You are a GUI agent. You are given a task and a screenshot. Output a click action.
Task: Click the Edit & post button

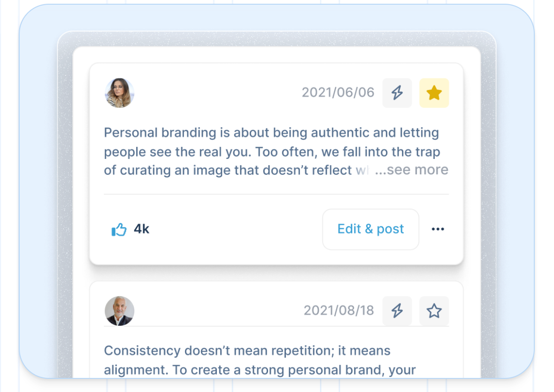[370, 229]
